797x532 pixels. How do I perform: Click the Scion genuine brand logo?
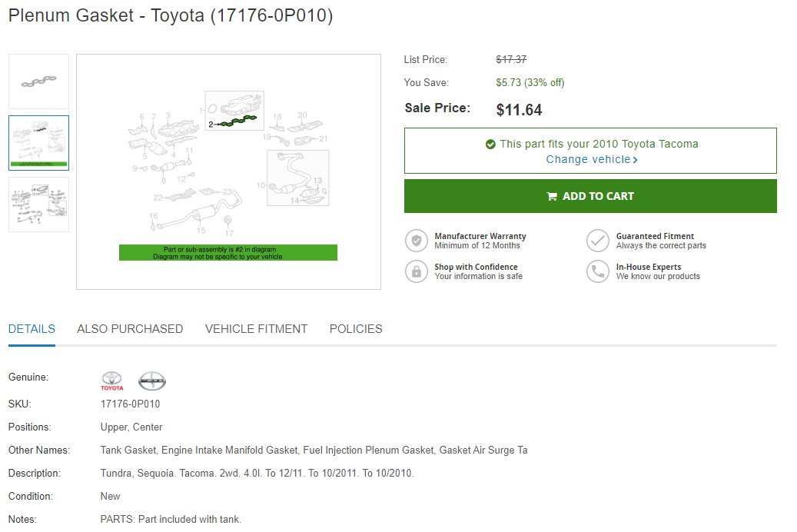tap(152, 381)
